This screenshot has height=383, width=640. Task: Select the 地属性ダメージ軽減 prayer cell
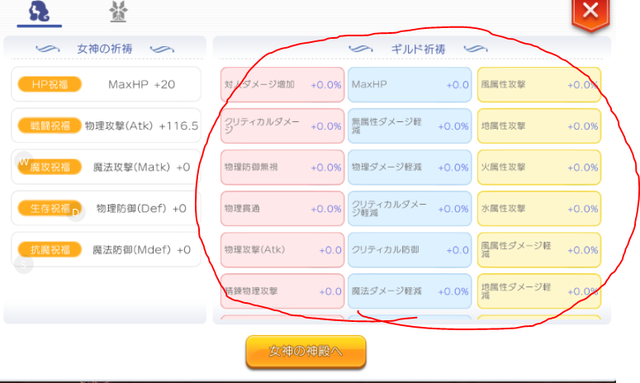point(539,291)
